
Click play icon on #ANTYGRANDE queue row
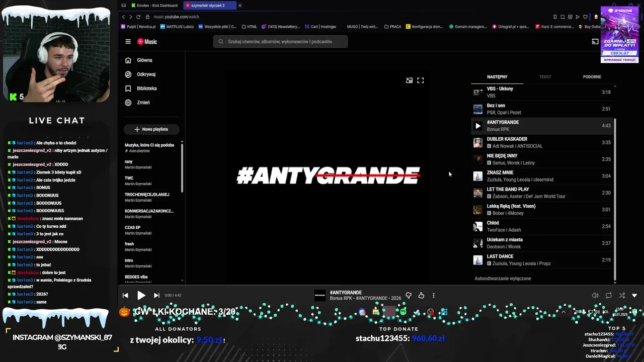478,126
